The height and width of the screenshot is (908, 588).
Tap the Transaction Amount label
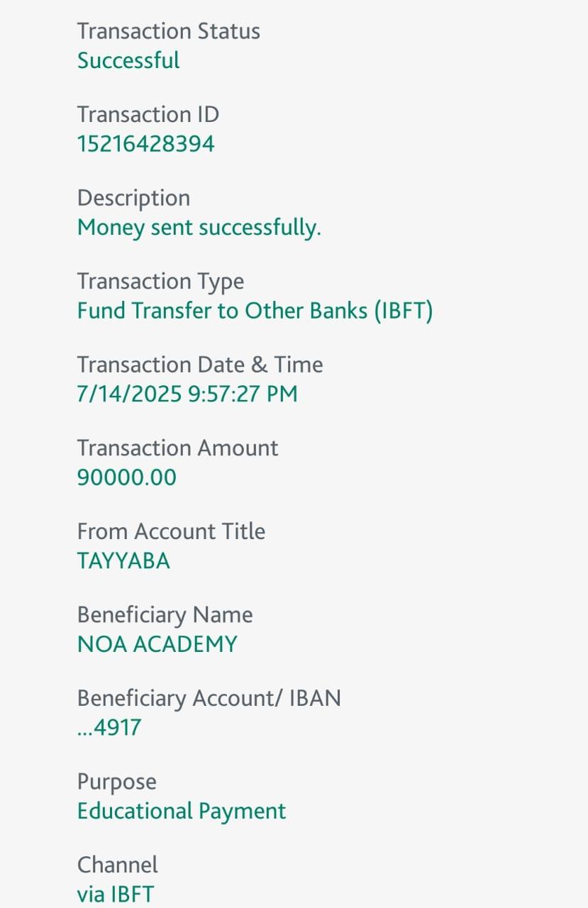click(177, 448)
